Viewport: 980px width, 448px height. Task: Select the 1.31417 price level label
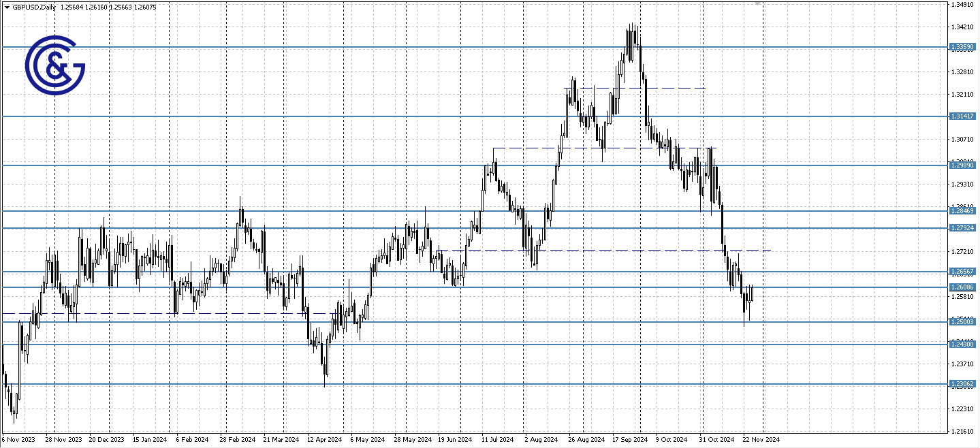coord(962,116)
